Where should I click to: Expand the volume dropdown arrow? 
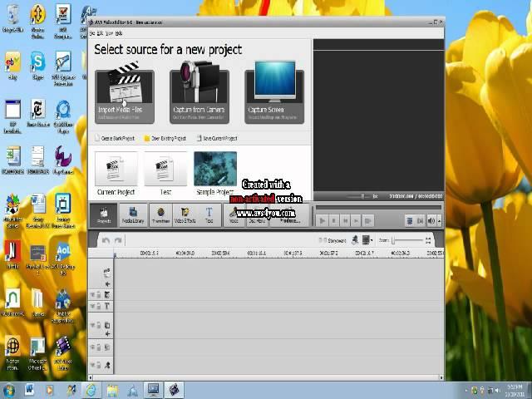coord(440,221)
